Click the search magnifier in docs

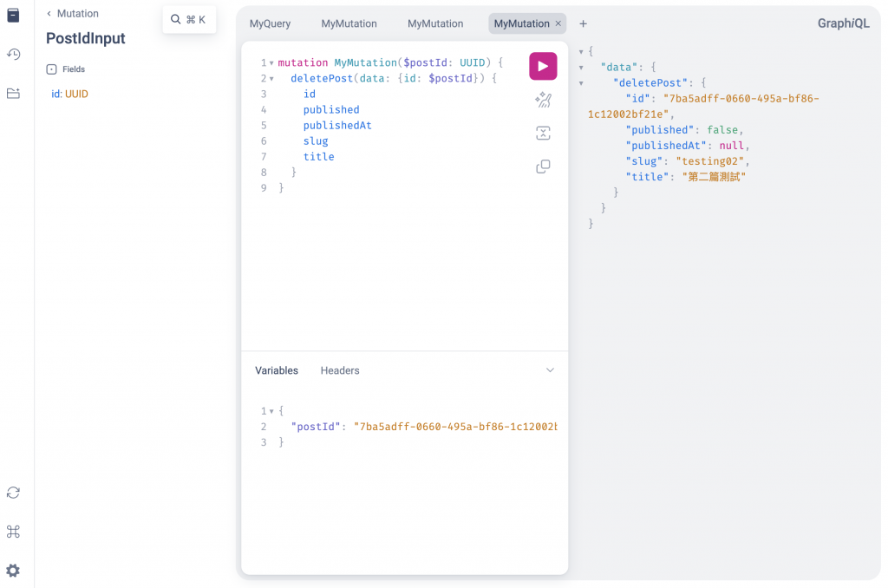click(x=175, y=19)
